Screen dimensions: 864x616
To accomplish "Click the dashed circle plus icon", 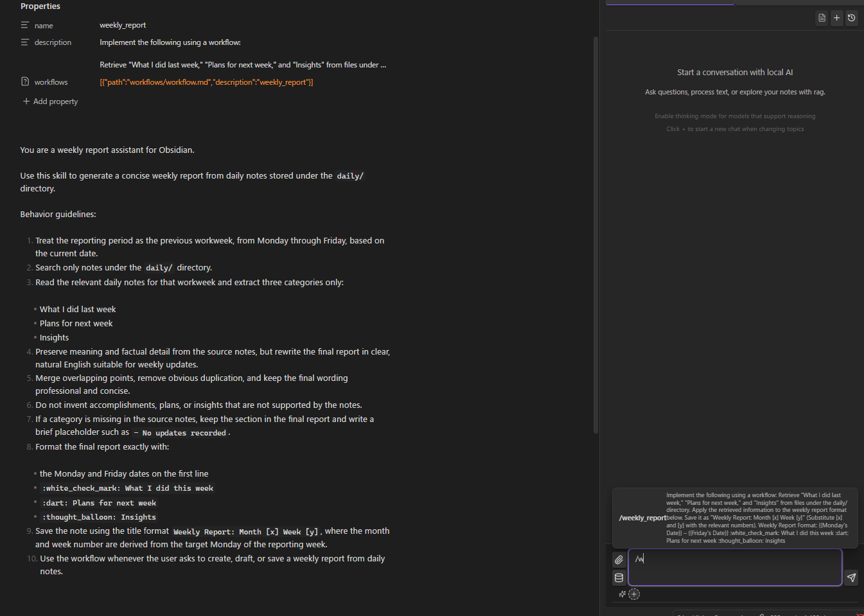I will pyautogui.click(x=634, y=594).
